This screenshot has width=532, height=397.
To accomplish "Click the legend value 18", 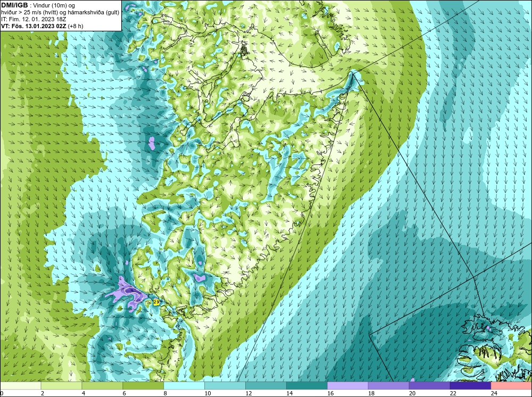I will (371, 393).
